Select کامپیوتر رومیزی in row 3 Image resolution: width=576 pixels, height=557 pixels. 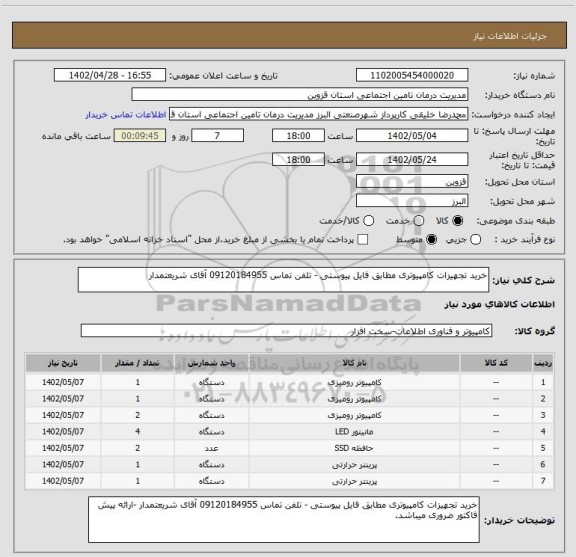pos(354,415)
